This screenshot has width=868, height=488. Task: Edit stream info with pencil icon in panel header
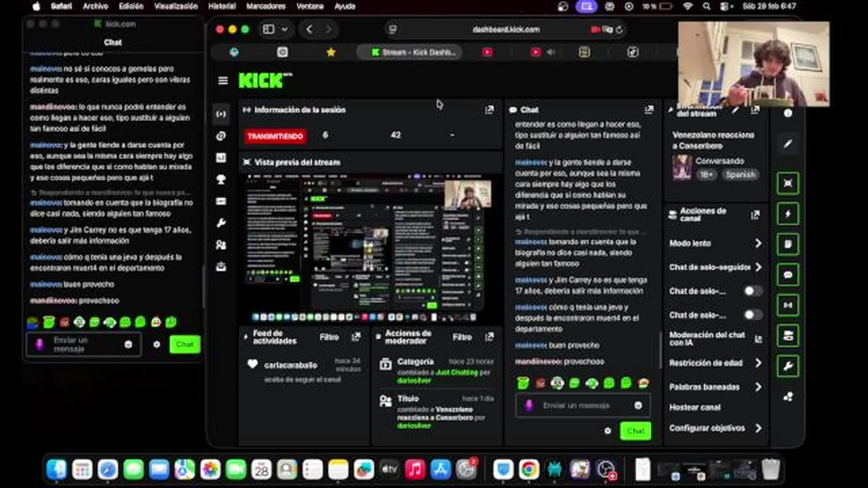(x=735, y=110)
